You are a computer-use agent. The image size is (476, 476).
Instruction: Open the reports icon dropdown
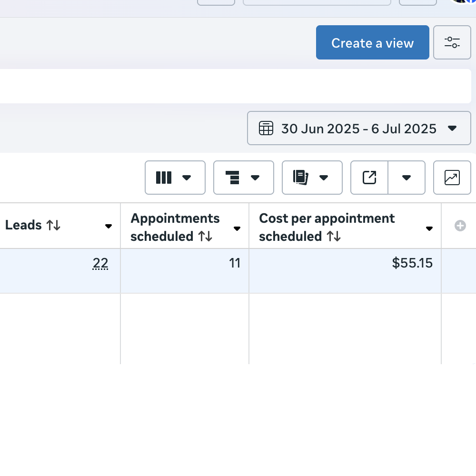pos(312,178)
